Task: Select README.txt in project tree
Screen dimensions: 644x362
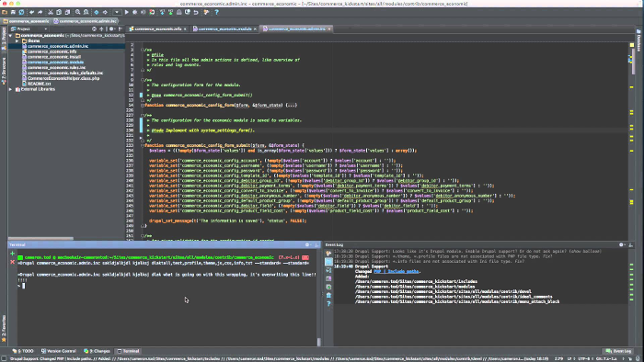Action: [39, 84]
